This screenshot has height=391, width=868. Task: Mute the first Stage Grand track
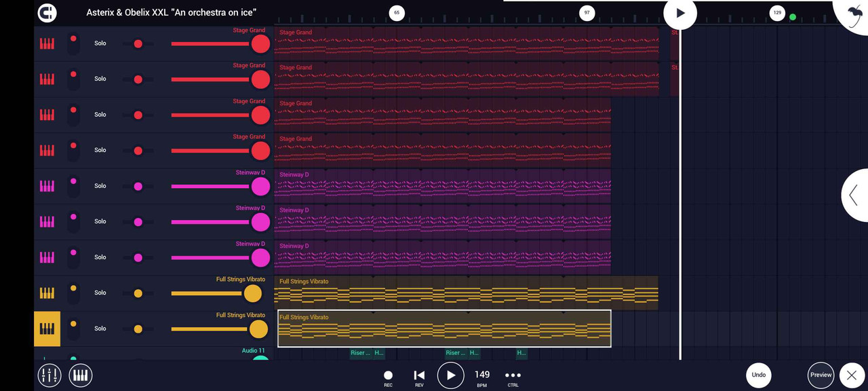(73, 43)
